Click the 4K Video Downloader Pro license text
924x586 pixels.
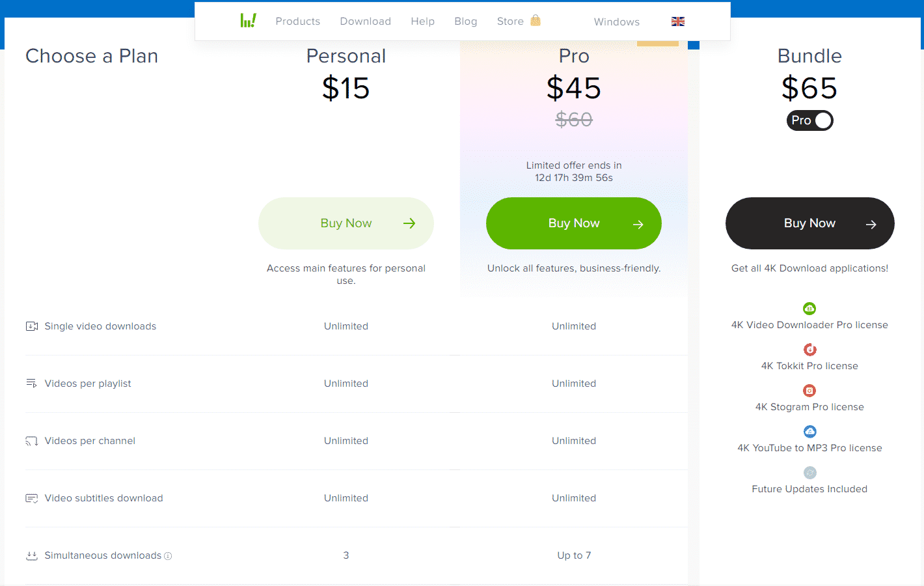(809, 325)
